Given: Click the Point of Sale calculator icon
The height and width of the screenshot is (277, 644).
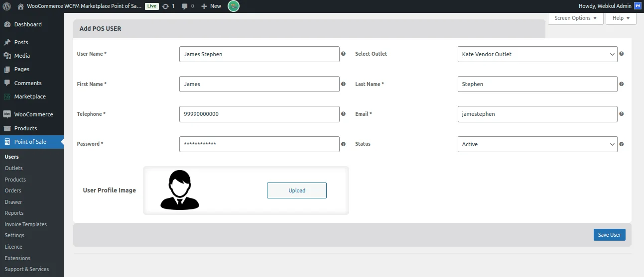Looking at the screenshot, I should pos(7,142).
